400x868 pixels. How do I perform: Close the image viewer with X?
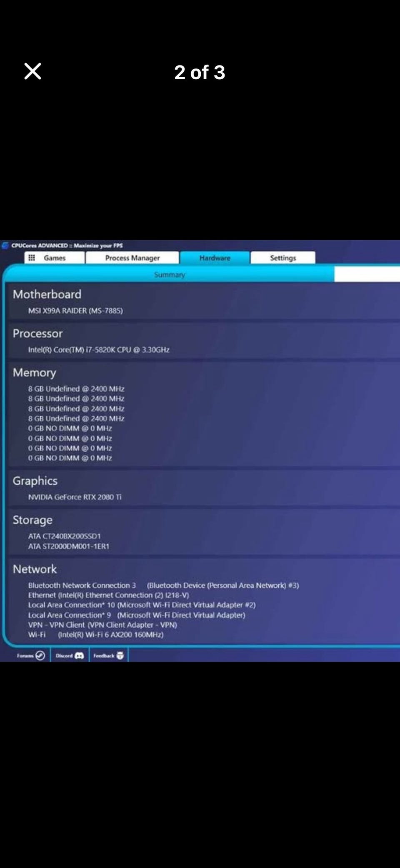click(x=32, y=71)
